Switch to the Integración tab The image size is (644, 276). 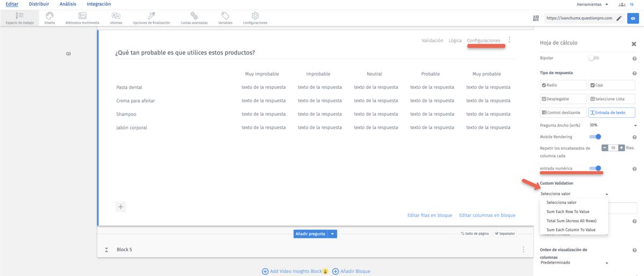pyautogui.click(x=99, y=4)
